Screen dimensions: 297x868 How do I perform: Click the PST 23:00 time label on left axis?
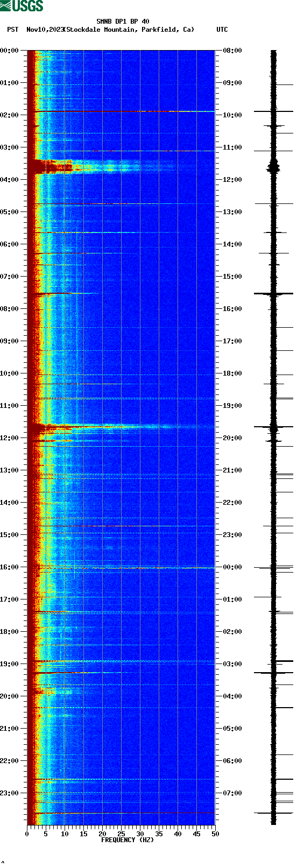click(10, 793)
